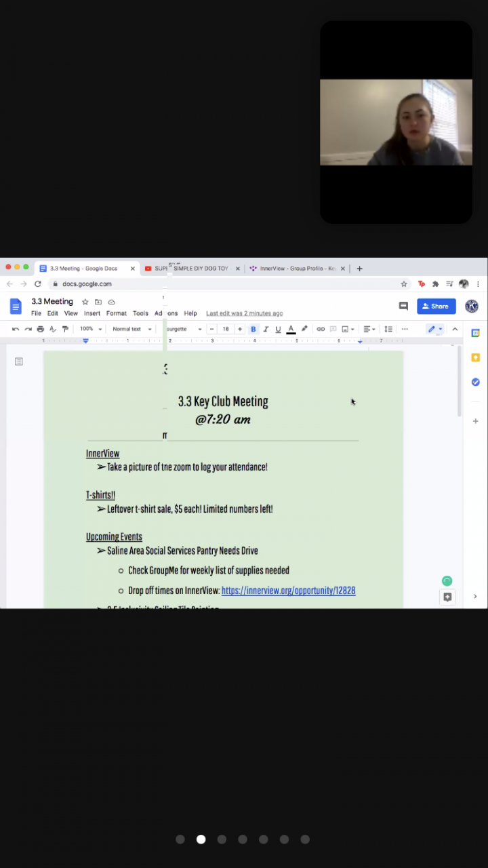Screen dimensions: 488x868
Task: Close the 3.3 Meeting browser tab
Action: [133, 269]
